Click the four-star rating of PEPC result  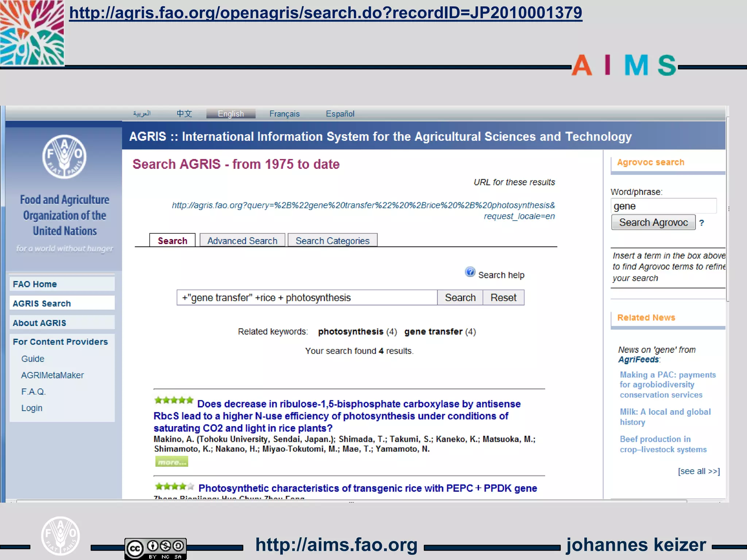174,486
